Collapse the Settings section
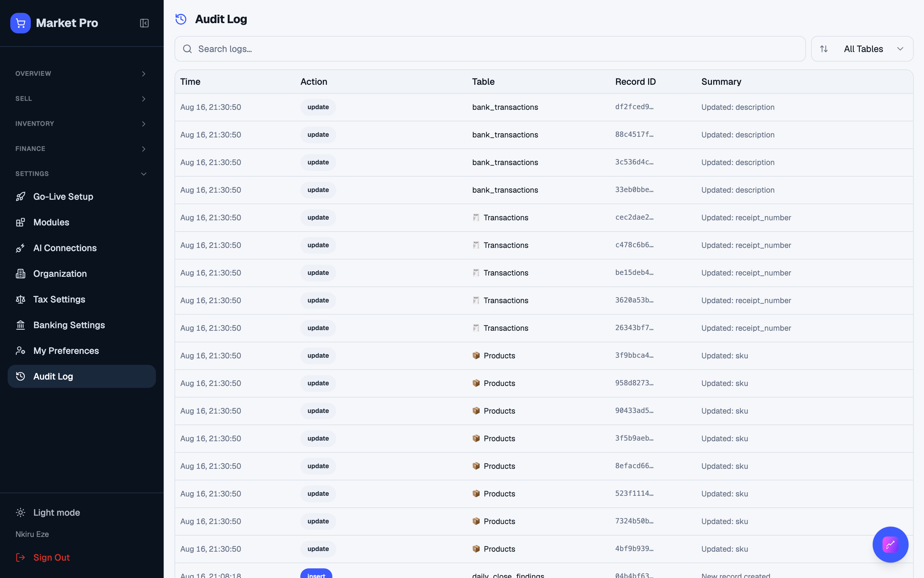This screenshot has width=924, height=578. point(81,173)
